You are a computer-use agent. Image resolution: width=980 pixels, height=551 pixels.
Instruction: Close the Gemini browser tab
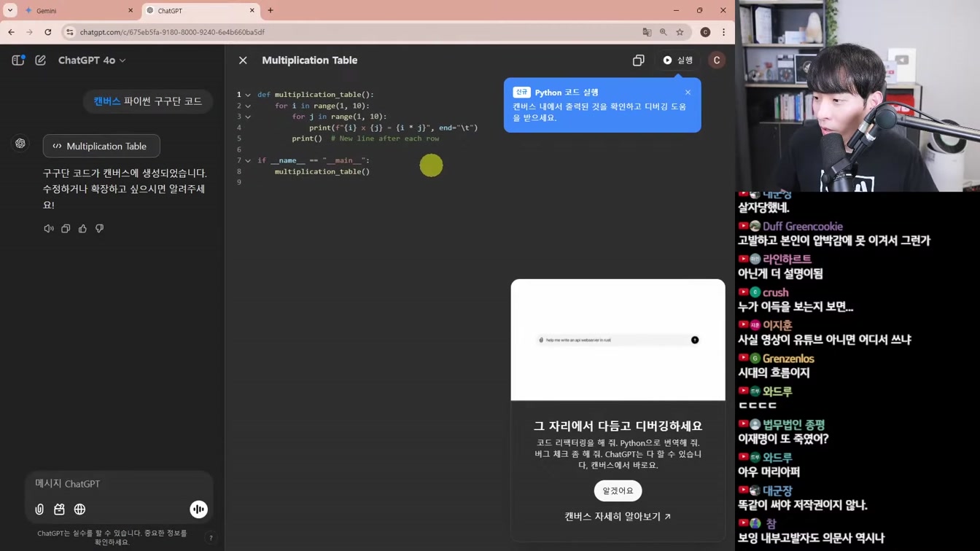pos(131,11)
